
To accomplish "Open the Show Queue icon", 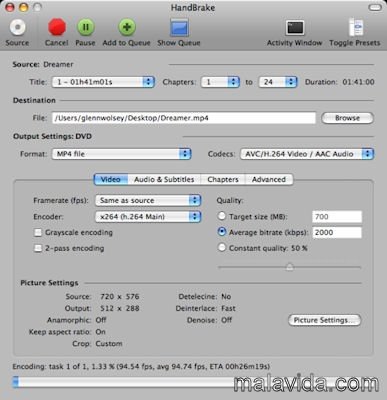I will pos(179,27).
